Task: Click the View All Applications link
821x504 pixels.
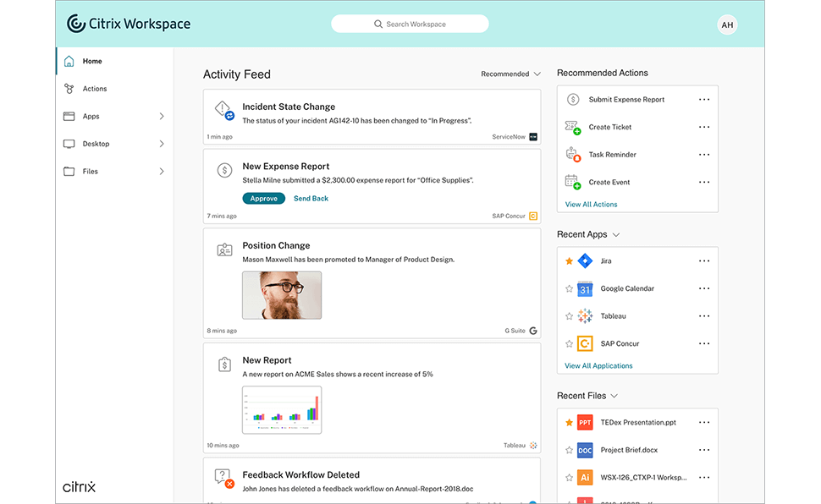Action: (x=598, y=366)
